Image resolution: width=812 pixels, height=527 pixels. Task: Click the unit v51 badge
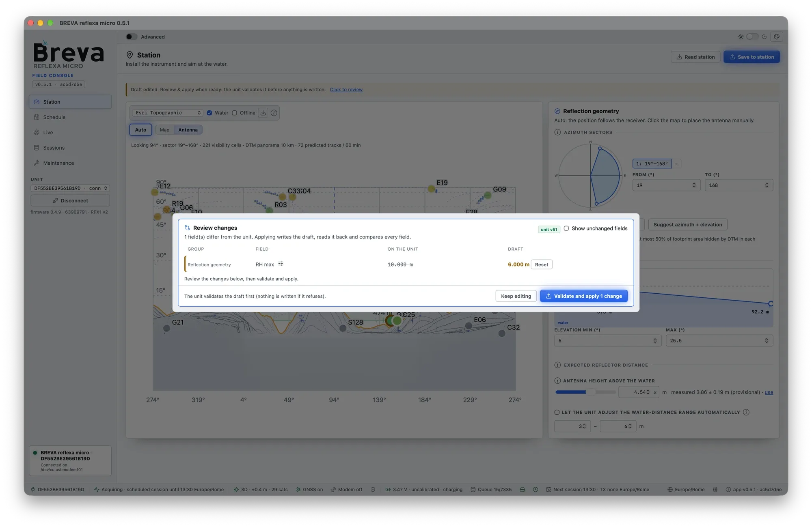tap(549, 229)
